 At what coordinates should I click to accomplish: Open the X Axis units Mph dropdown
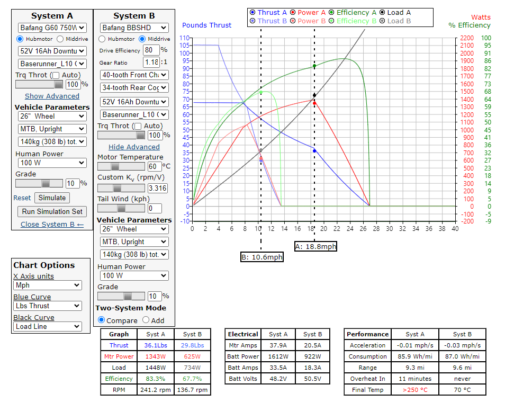(x=48, y=285)
